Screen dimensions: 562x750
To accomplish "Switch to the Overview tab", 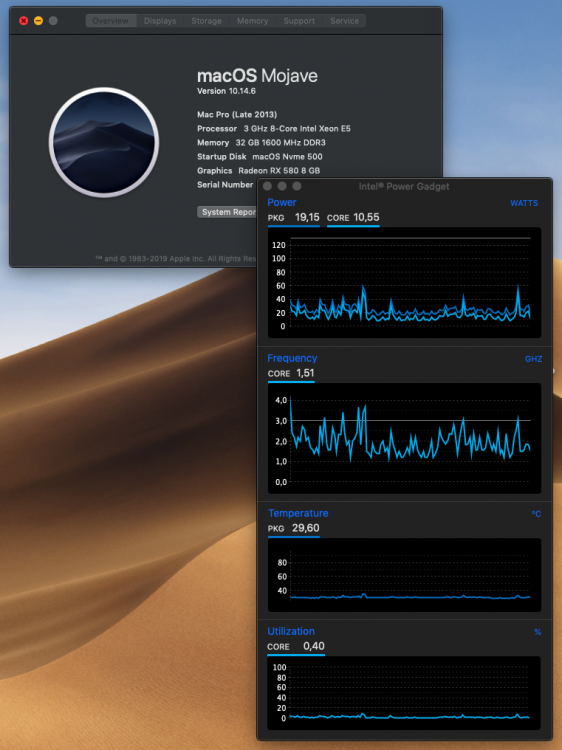I will (110, 21).
